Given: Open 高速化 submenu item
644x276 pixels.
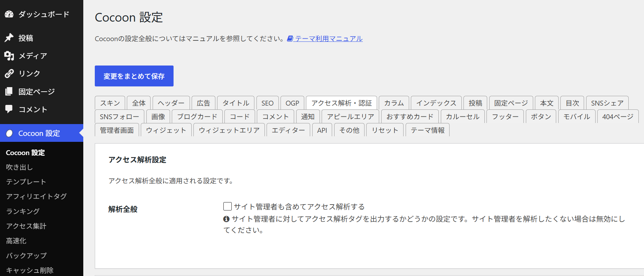Looking at the screenshot, I should click(x=16, y=241).
